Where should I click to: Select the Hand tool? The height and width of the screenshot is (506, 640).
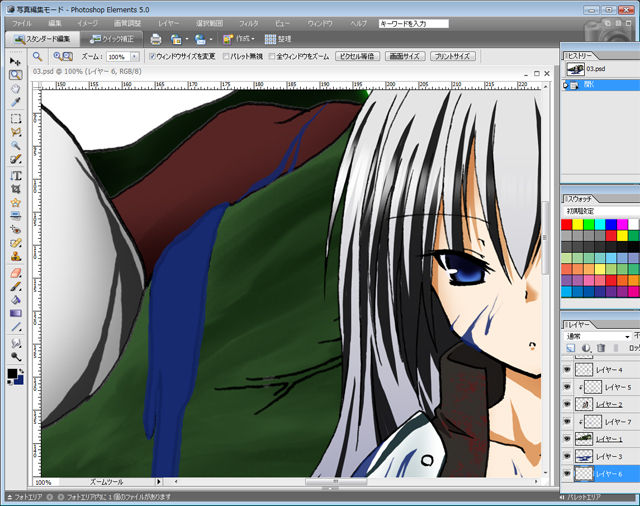(16, 89)
